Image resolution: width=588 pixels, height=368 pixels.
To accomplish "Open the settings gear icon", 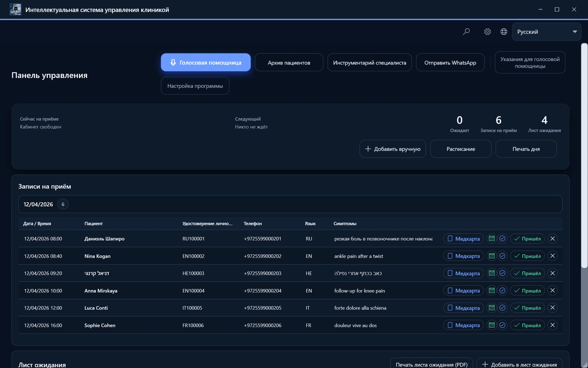I will click(x=487, y=32).
